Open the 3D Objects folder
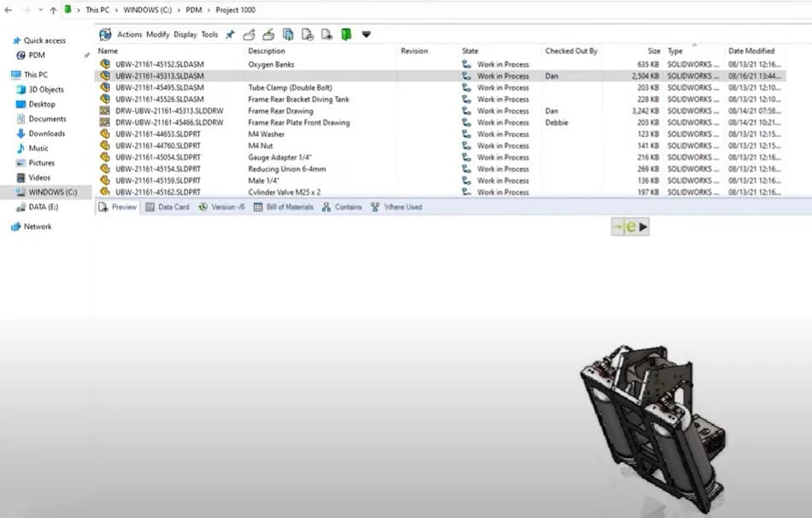Screen dimensions: 812x518 [46, 90]
